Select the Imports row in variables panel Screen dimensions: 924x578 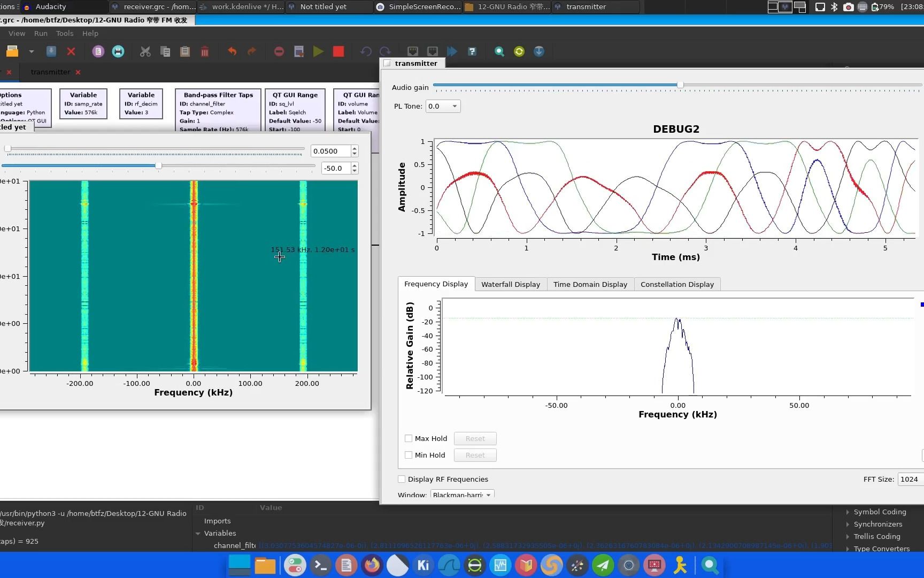(x=217, y=521)
